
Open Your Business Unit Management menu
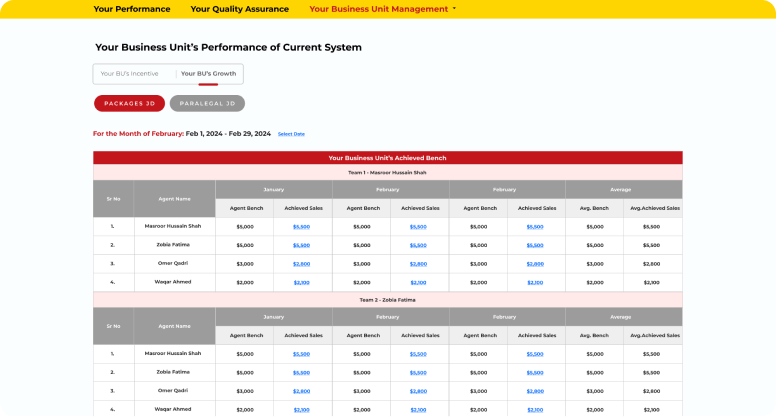click(x=378, y=9)
